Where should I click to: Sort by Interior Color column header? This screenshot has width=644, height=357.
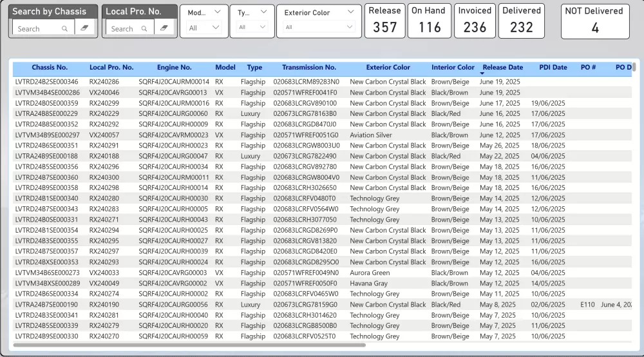point(453,68)
